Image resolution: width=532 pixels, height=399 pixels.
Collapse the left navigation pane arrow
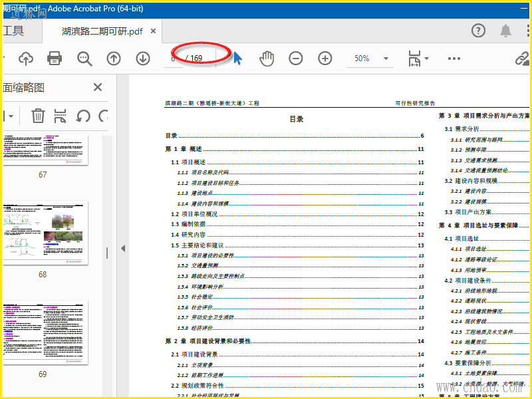[123, 248]
